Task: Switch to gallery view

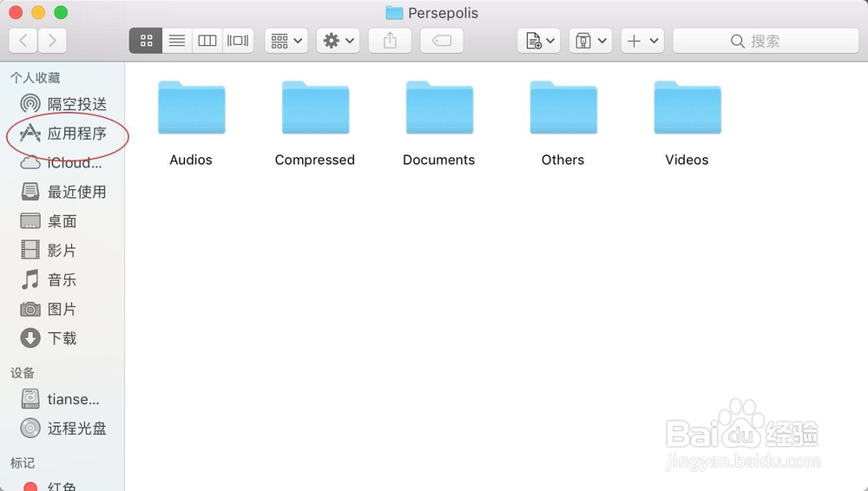Action: click(x=238, y=41)
